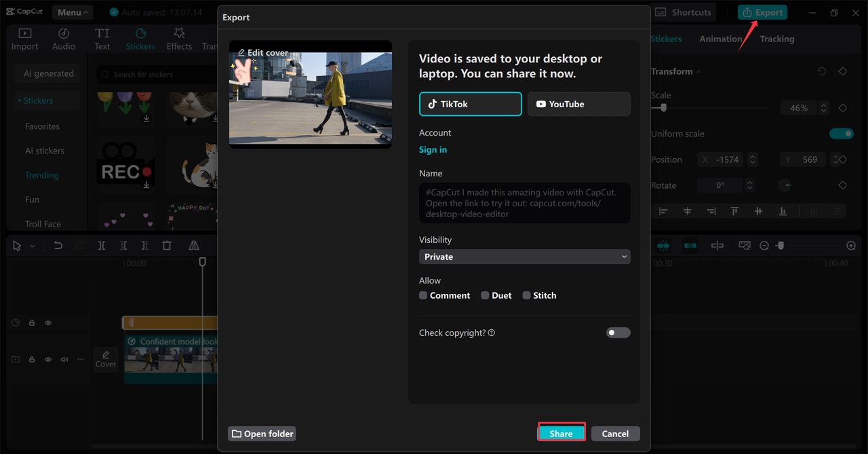
Task: Click the Edit cover pencil label
Action: (262, 52)
